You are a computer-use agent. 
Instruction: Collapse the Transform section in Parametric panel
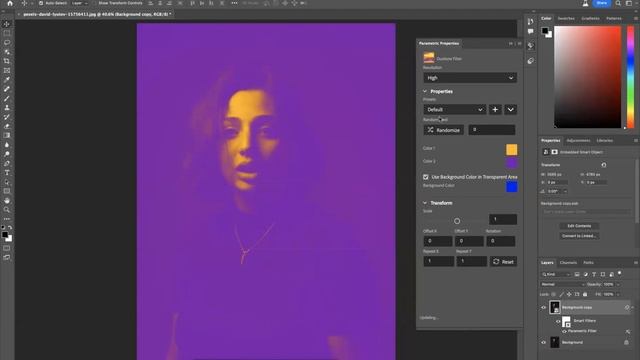425,203
